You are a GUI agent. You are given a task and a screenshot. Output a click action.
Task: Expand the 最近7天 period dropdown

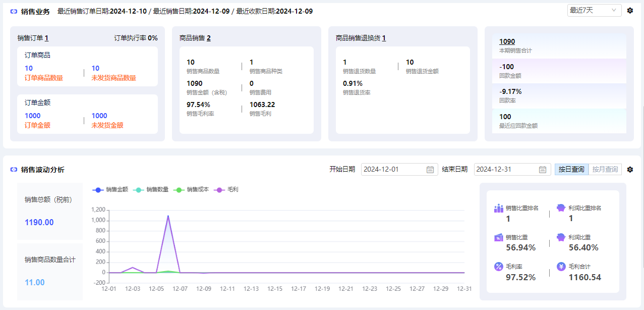[x=594, y=11]
